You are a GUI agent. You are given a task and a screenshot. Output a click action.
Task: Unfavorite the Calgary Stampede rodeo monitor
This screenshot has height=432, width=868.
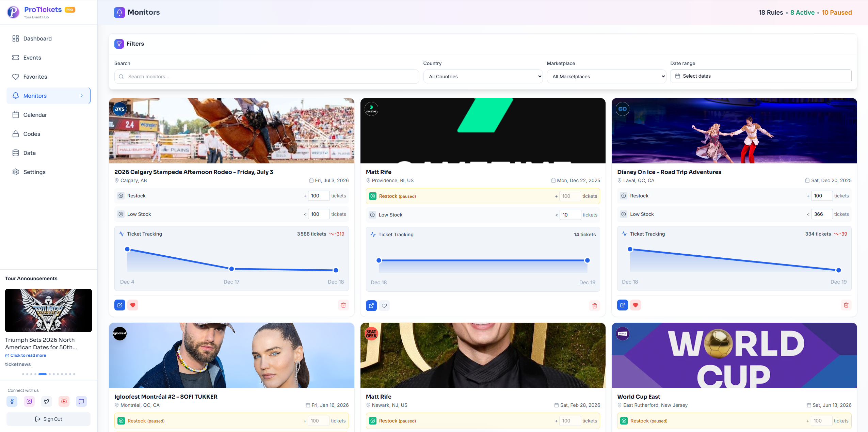click(x=133, y=305)
